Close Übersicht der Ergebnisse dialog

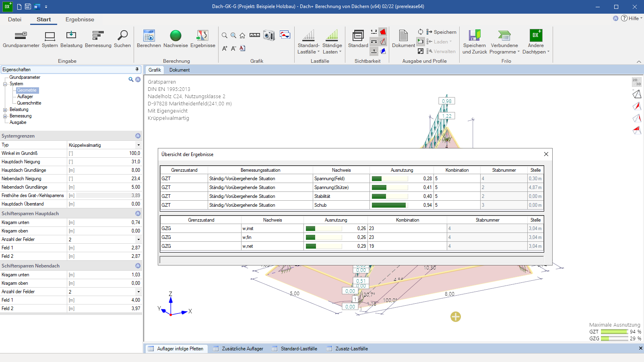(546, 154)
